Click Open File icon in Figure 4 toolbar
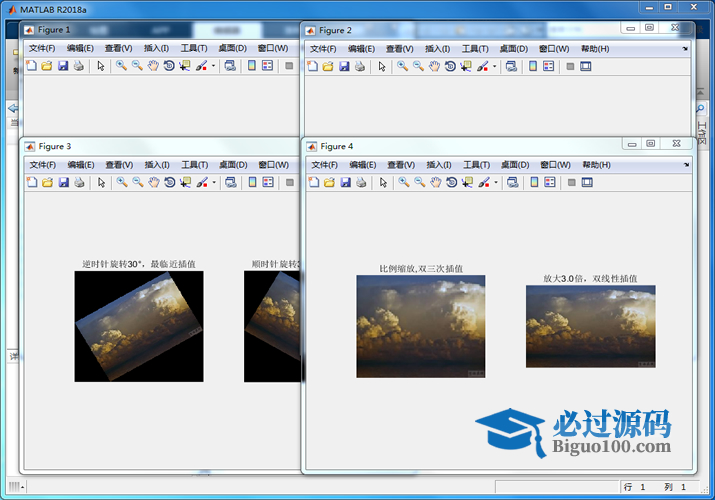Image resolution: width=715 pixels, height=500 pixels. [328, 182]
